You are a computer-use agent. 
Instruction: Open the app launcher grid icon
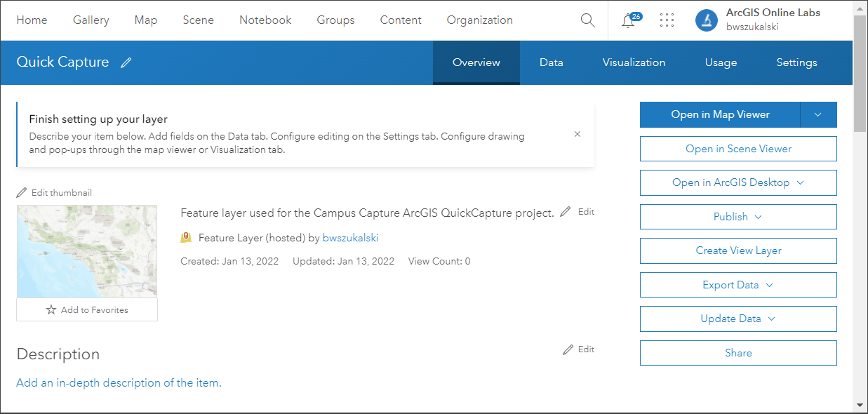[667, 20]
